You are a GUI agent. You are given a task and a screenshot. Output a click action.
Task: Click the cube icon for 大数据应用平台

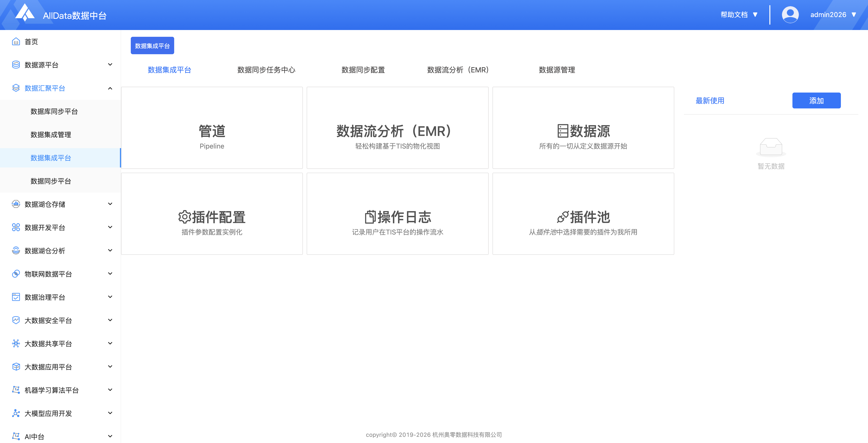pyautogui.click(x=16, y=367)
